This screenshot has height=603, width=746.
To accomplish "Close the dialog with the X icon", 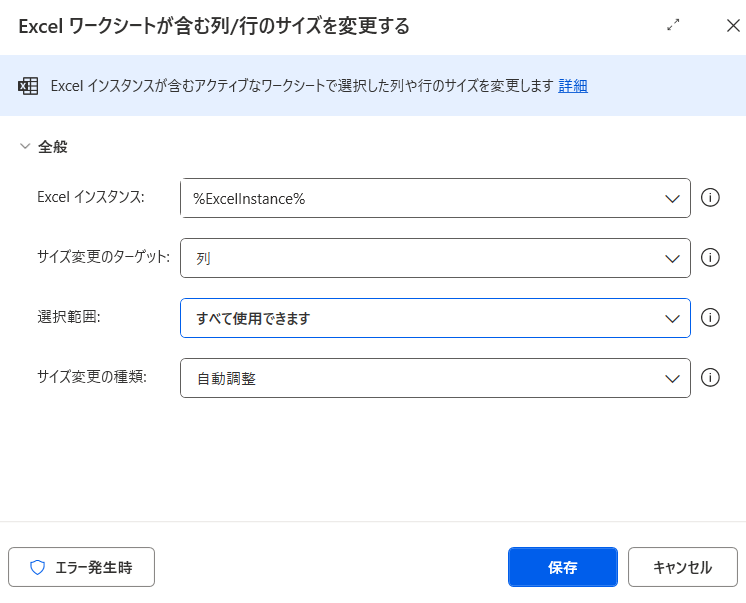I will tap(732, 26).
